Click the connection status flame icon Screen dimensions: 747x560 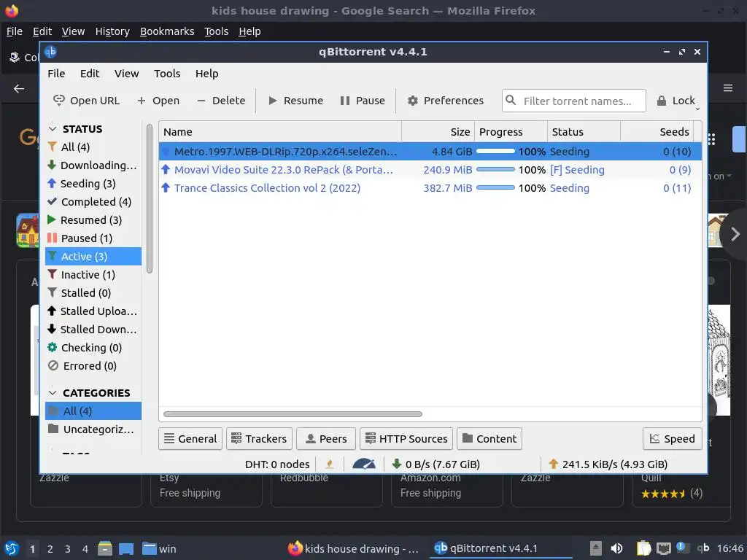tap(329, 464)
